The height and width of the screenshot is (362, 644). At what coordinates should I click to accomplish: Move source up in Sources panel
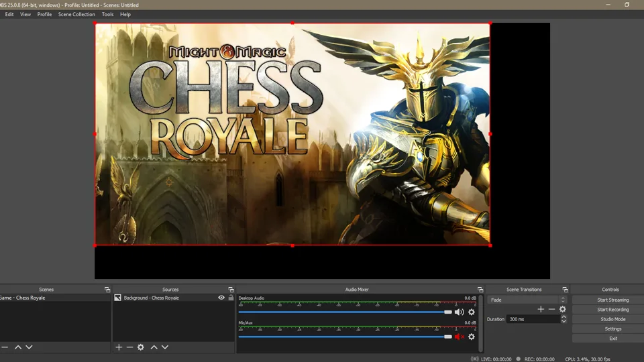point(154,347)
